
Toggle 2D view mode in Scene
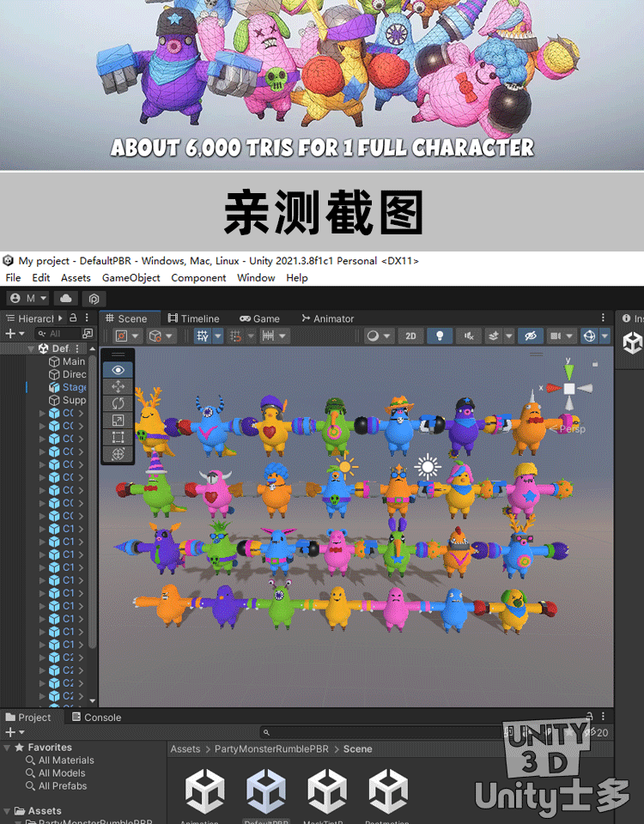[x=410, y=336]
